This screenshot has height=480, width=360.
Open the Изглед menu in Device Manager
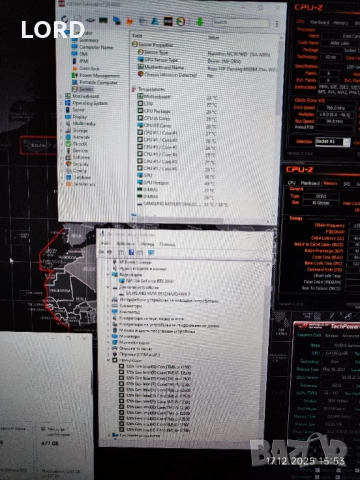point(147,244)
